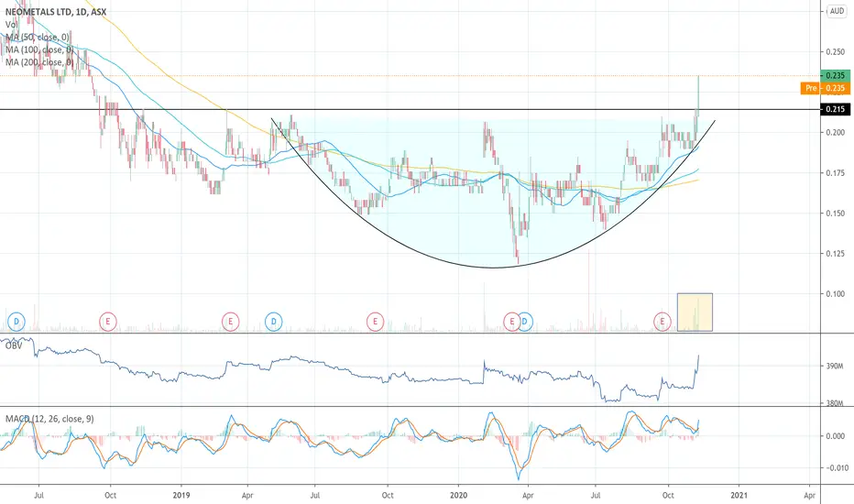
Task: Click the 2020 year label on time axis
Action: pyautogui.click(x=458, y=495)
